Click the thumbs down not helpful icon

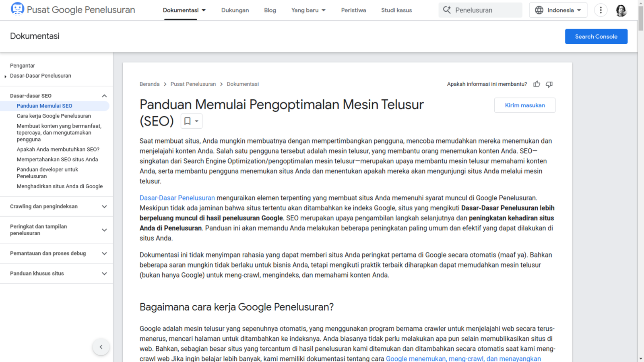tap(549, 84)
